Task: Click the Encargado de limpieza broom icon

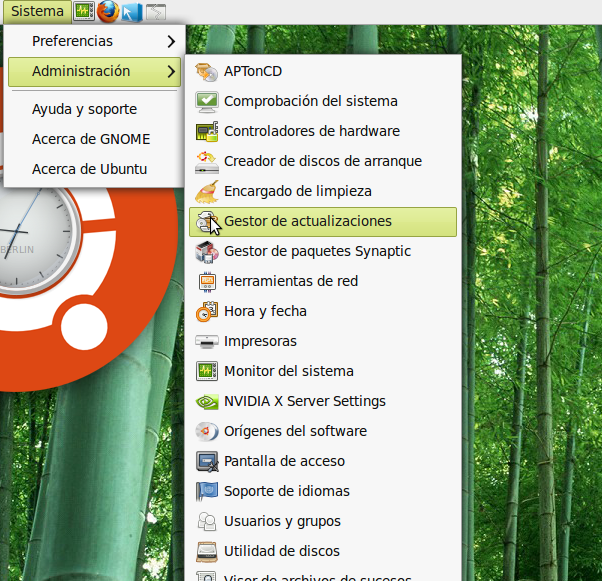Action: point(207,192)
